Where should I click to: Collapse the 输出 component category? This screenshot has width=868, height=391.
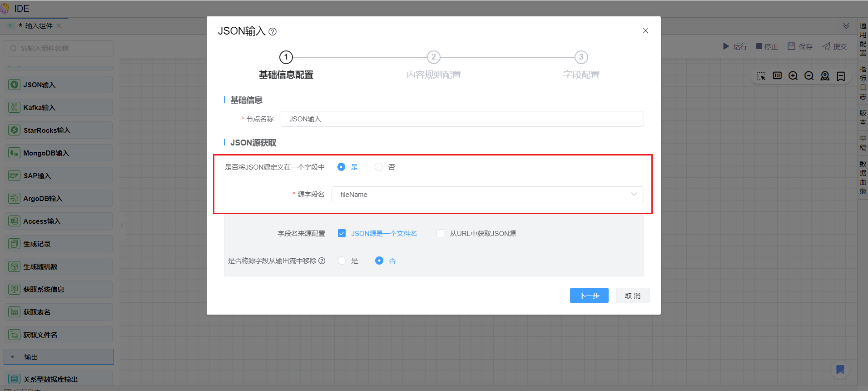[13, 357]
